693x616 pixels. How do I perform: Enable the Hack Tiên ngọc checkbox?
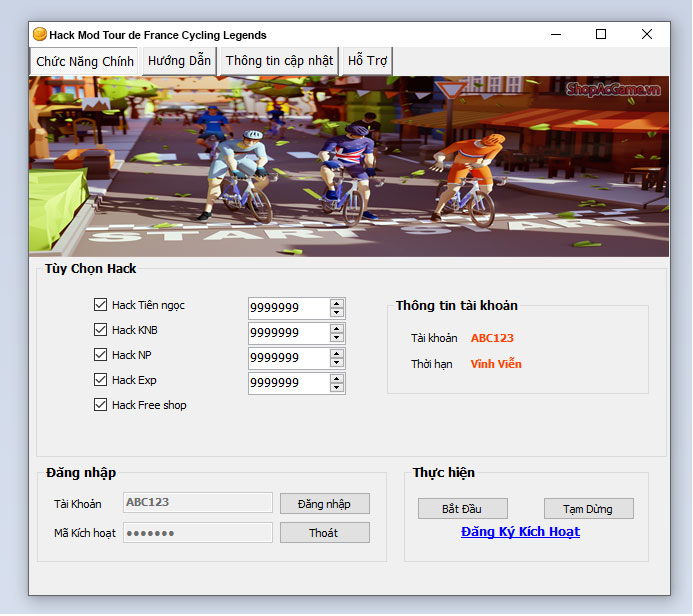tap(100, 305)
